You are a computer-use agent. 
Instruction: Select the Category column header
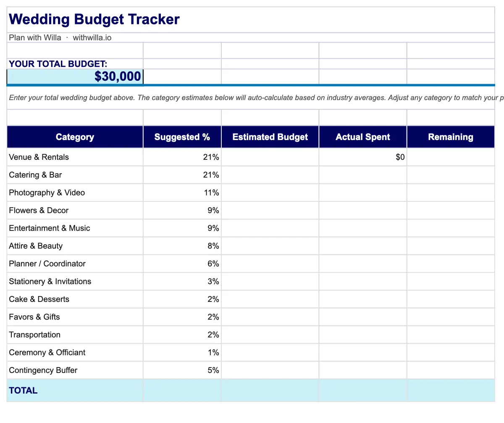[x=75, y=137]
